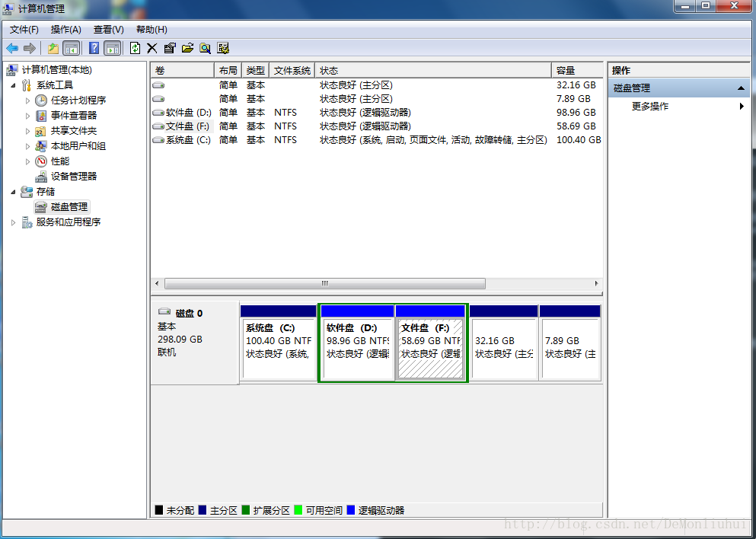This screenshot has width=756, height=539.
Task: Select the 软件盘 (D:) partition block
Action: tap(357, 343)
